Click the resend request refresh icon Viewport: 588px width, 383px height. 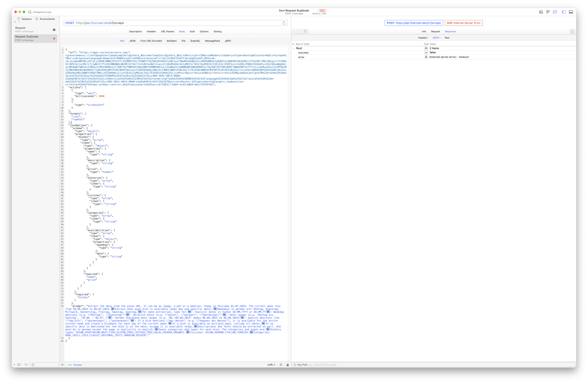pos(284,23)
